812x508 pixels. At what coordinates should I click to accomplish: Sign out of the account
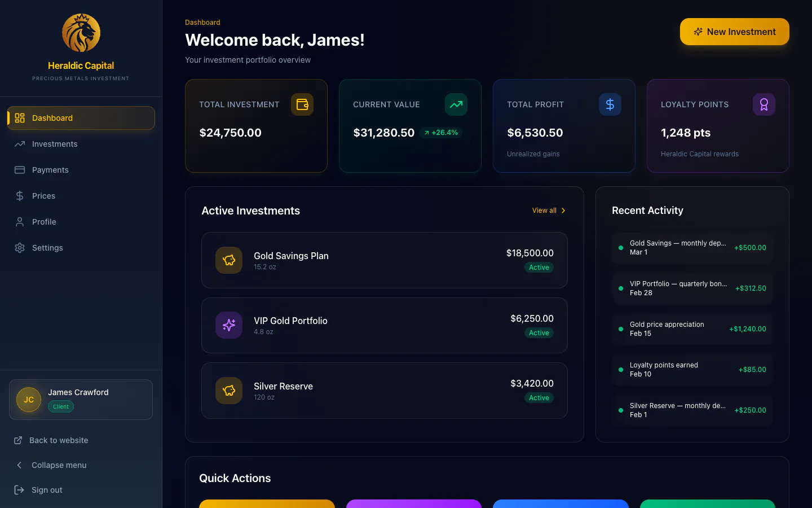click(47, 490)
